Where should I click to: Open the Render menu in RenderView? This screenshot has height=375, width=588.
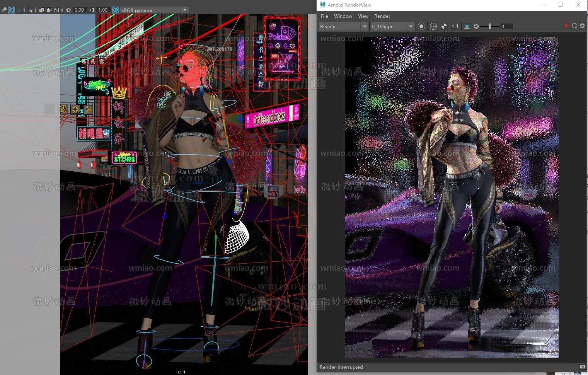point(382,16)
